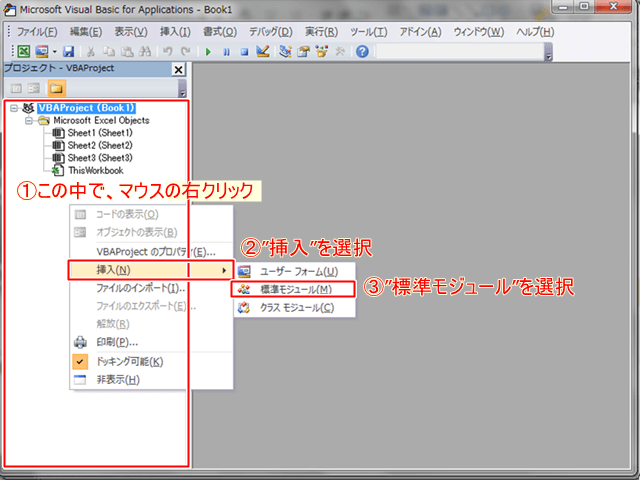Run macro with the green play icon
The width and height of the screenshot is (640, 480).
coord(208,52)
